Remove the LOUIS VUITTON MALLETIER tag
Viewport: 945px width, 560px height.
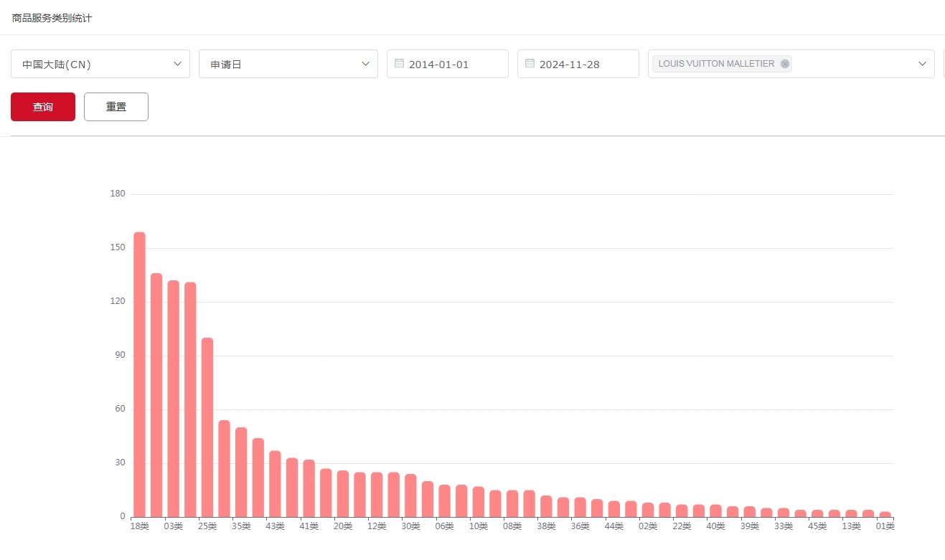pyautogui.click(x=785, y=64)
